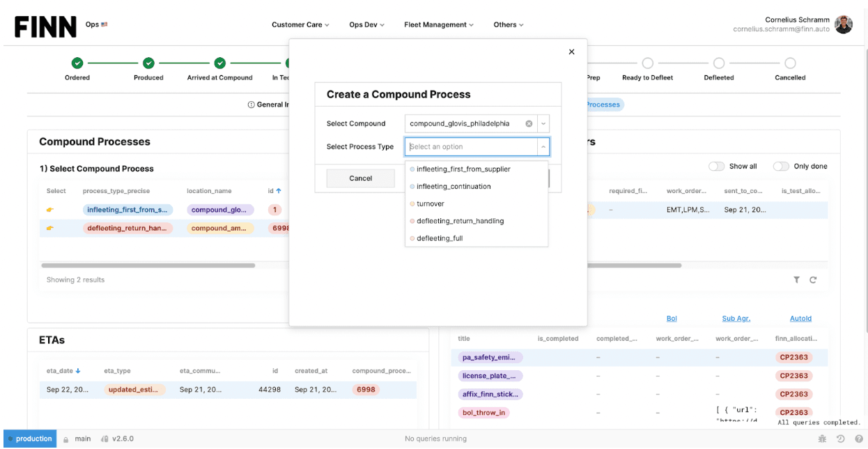This screenshot has width=868, height=449.
Task: Choose the turnover option from list
Action: tap(431, 204)
